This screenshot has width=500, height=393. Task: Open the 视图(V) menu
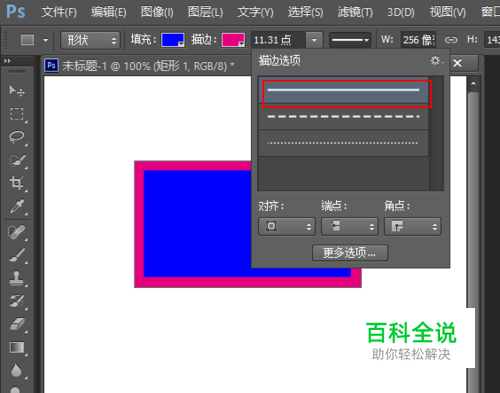448,12
